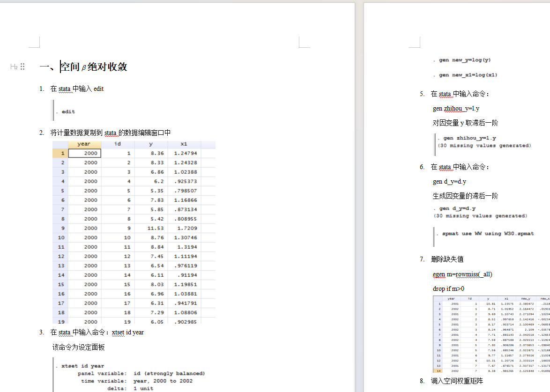Click row number 10 in the large data table

61,238
